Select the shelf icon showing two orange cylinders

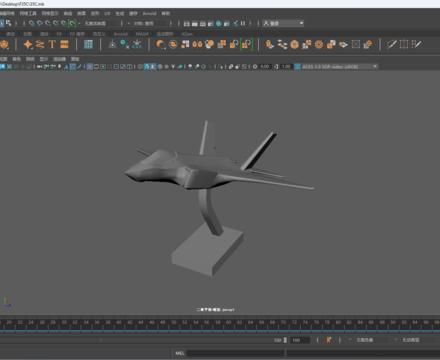click(x=197, y=44)
